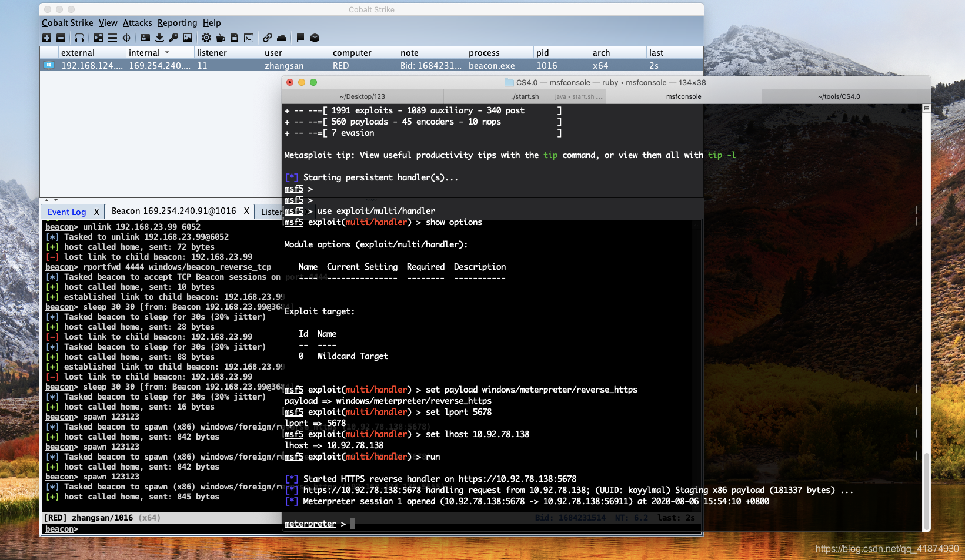Select terminal tab ./start.sh
The width and height of the screenshot is (965, 560).
coord(525,96)
